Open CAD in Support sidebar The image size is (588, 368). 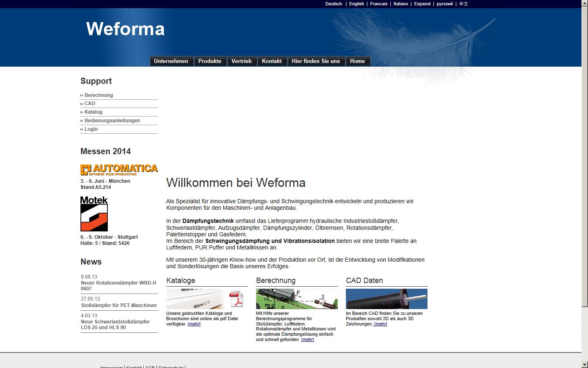click(89, 103)
